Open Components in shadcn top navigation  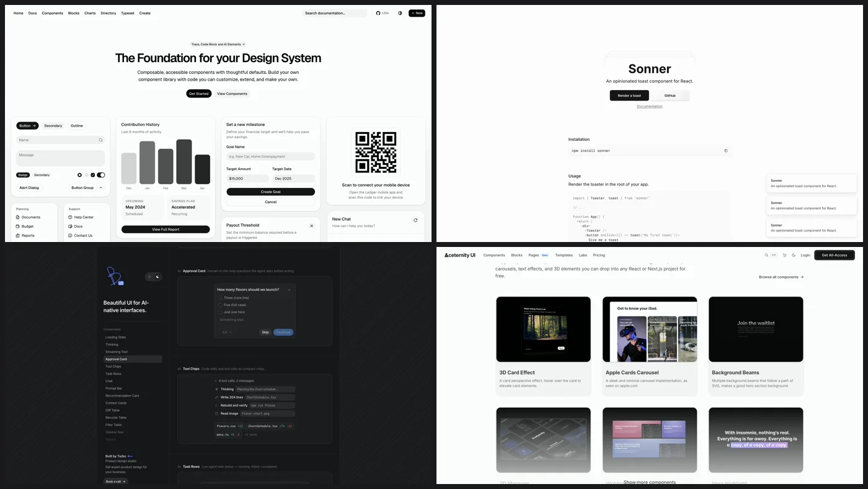[53, 13]
